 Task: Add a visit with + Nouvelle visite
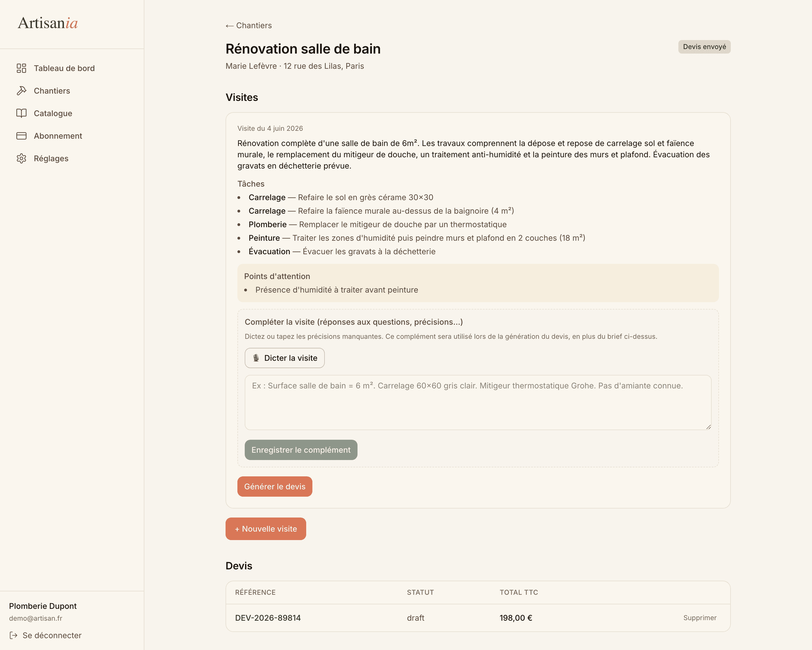point(266,529)
